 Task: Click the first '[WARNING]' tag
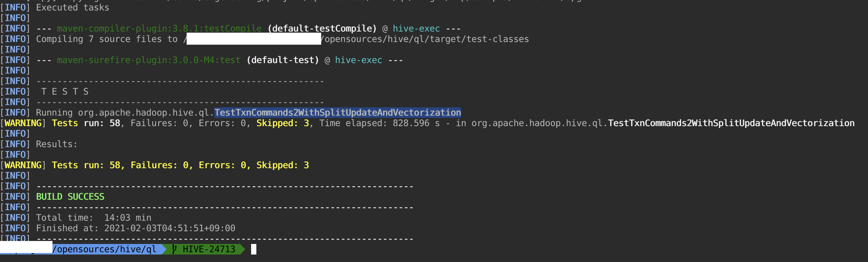click(23, 123)
